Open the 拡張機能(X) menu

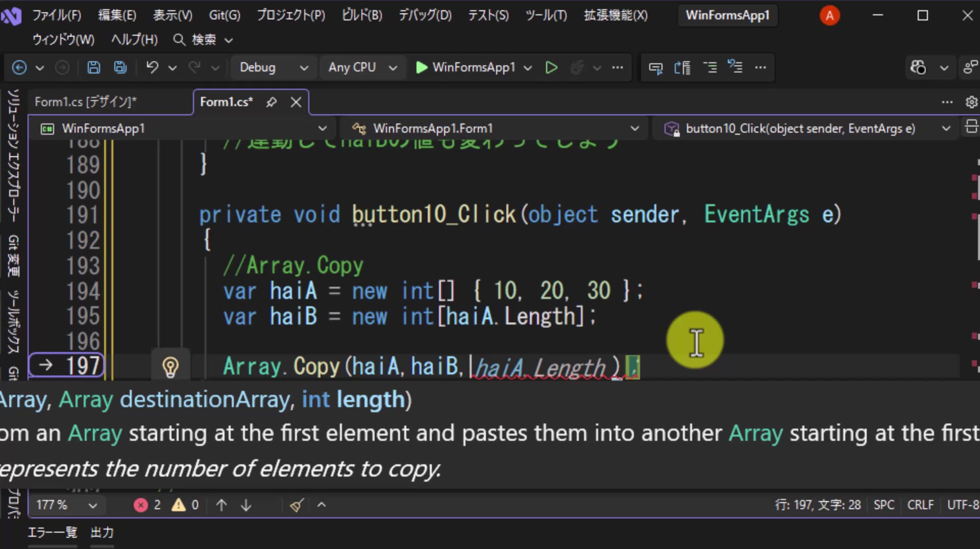click(x=616, y=15)
